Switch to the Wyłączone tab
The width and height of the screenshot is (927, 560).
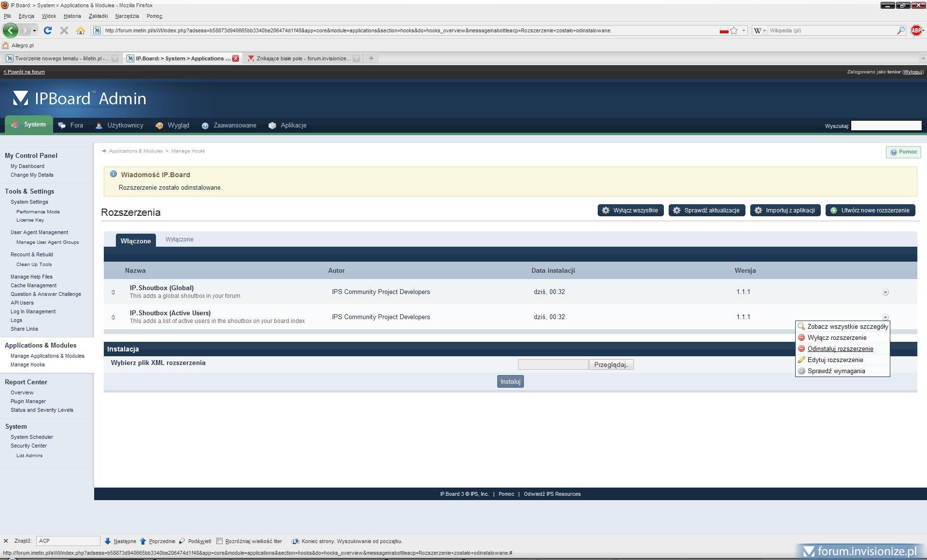(x=179, y=239)
